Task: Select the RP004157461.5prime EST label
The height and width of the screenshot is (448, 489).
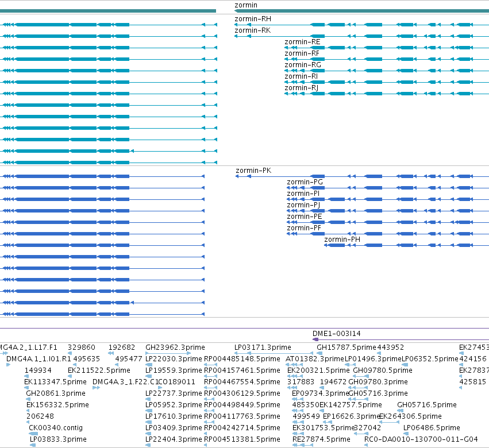Action: coord(242,370)
